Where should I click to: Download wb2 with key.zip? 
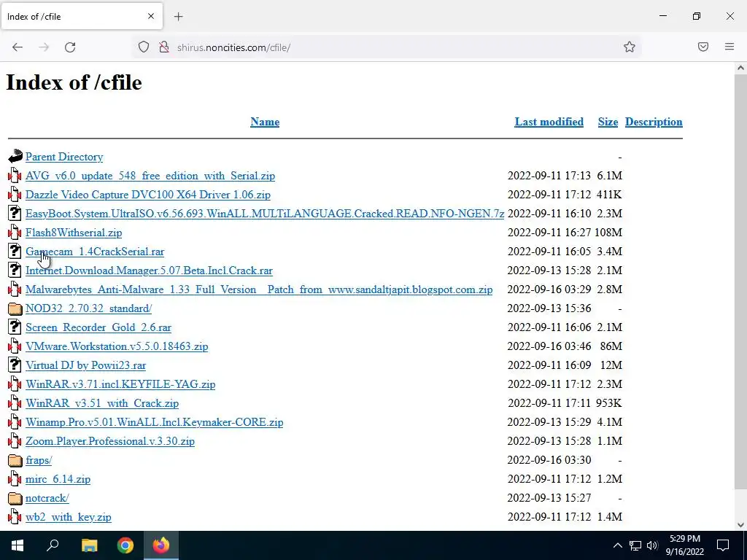point(69,517)
